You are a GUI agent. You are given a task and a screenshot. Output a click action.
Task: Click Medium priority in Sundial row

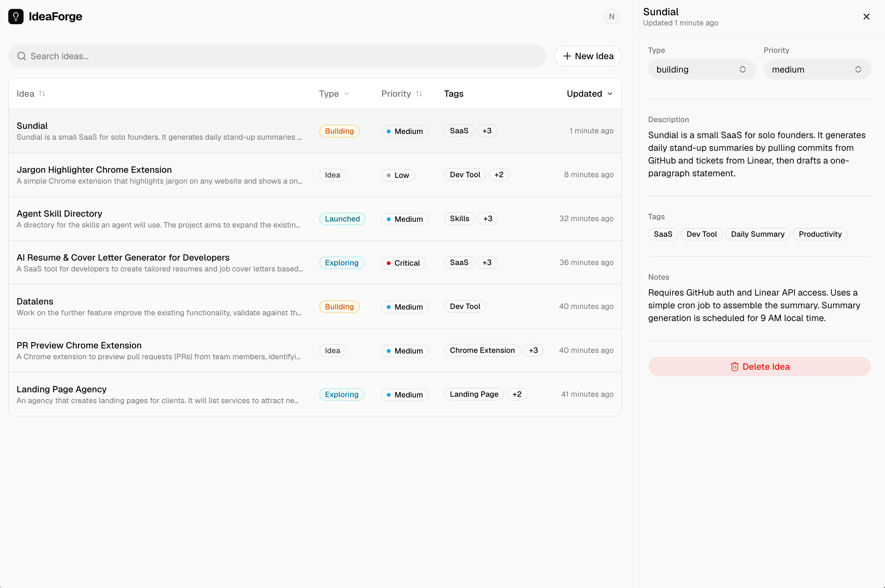[x=405, y=132]
